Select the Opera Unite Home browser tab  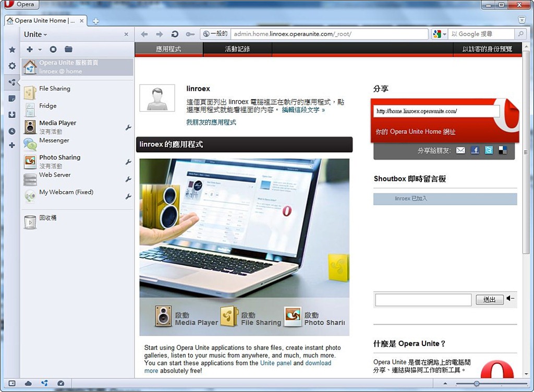[x=45, y=21]
